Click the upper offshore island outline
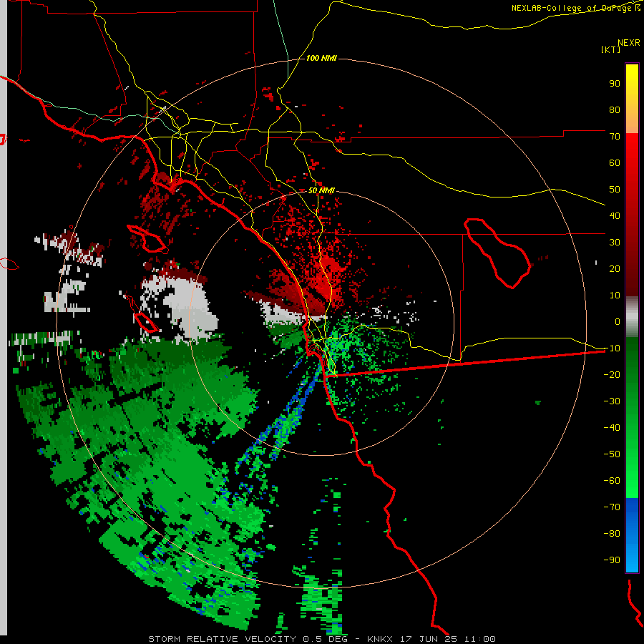The height and width of the screenshot is (644, 644). pos(148,238)
